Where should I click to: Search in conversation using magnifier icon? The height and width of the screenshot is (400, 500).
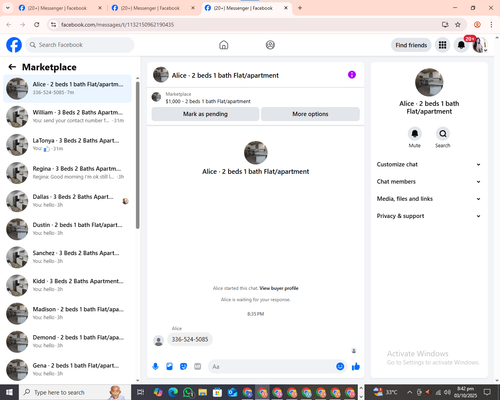tap(443, 134)
